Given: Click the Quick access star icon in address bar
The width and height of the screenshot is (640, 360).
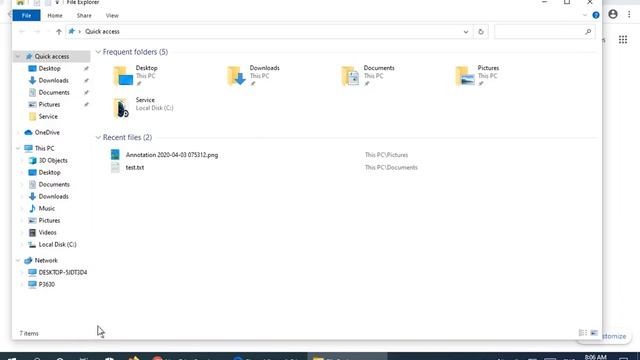Looking at the screenshot, I should [72, 31].
